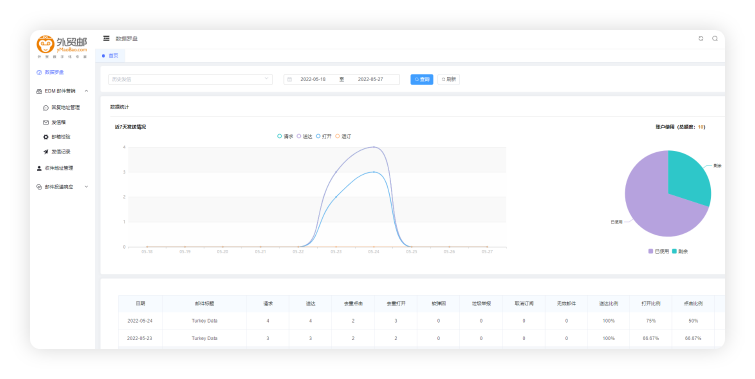This screenshot has height=379, width=755.
Task: Toggle the 退订 series in line chart legend
Action: 343,136
